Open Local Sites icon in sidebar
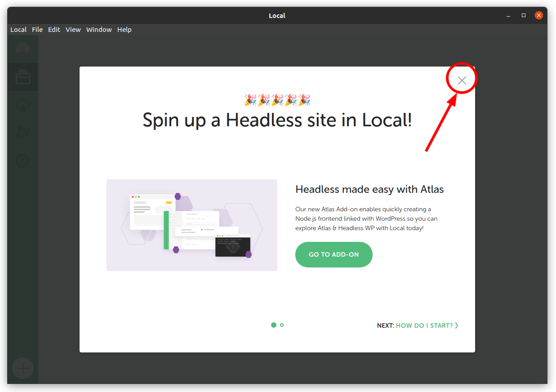 tap(22, 77)
